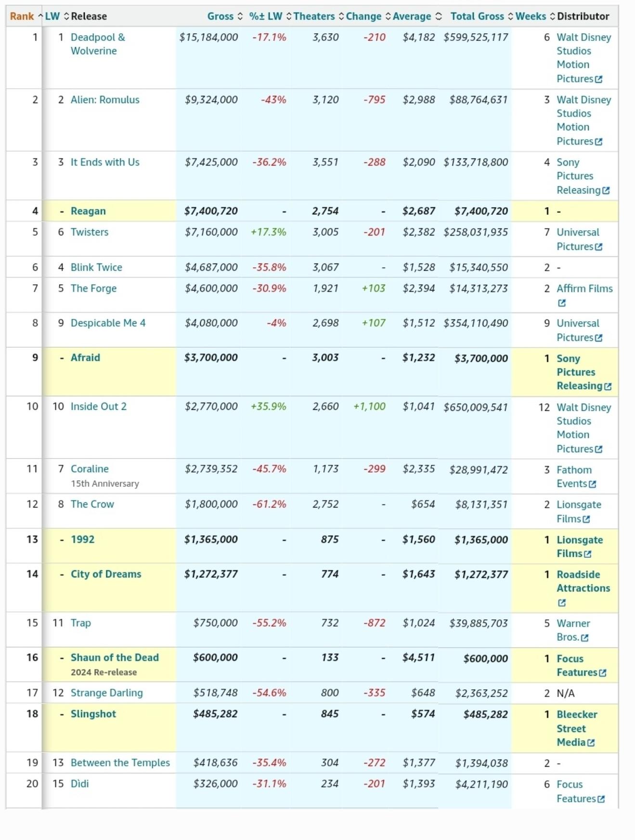
Task: Open Shaun of the Dead link
Action: [115, 658]
